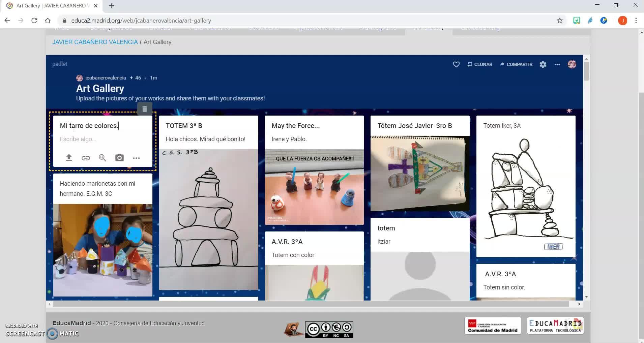Viewport: 644px width, 343px height.
Task: Bookmark this page with the star icon
Action: point(560,21)
